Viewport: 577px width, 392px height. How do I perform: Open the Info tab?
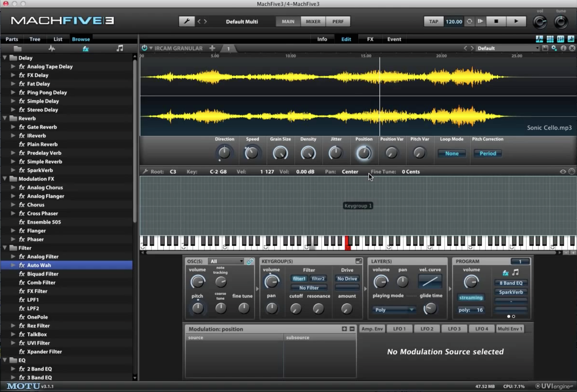tap(322, 39)
